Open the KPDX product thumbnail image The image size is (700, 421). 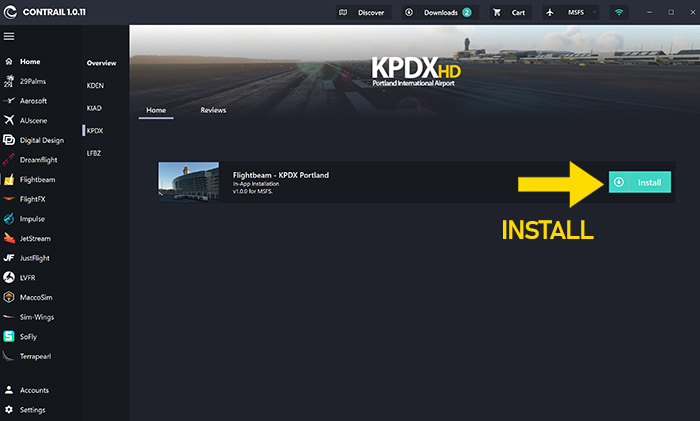(x=189, y=182)
